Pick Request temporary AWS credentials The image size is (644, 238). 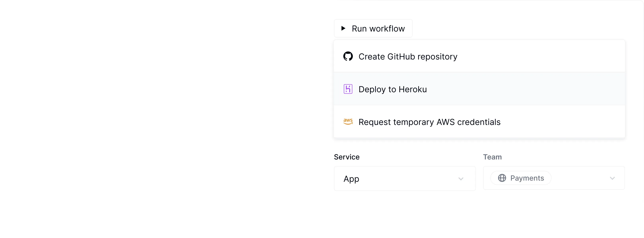click(x=429, y=122)
